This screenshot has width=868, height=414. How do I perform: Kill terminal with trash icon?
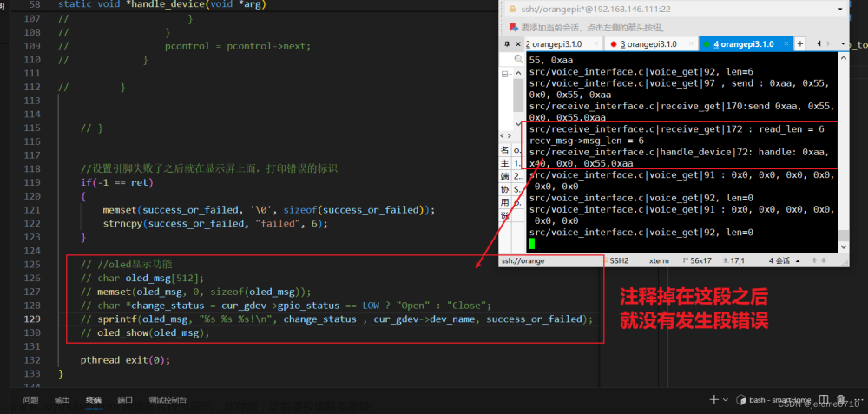pyautogui.click(x=841, y=399)
